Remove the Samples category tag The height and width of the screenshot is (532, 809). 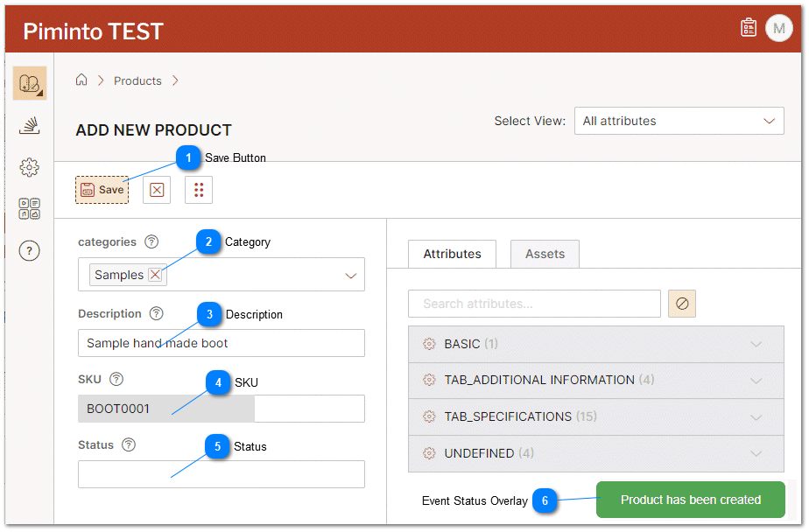(156, 274)
